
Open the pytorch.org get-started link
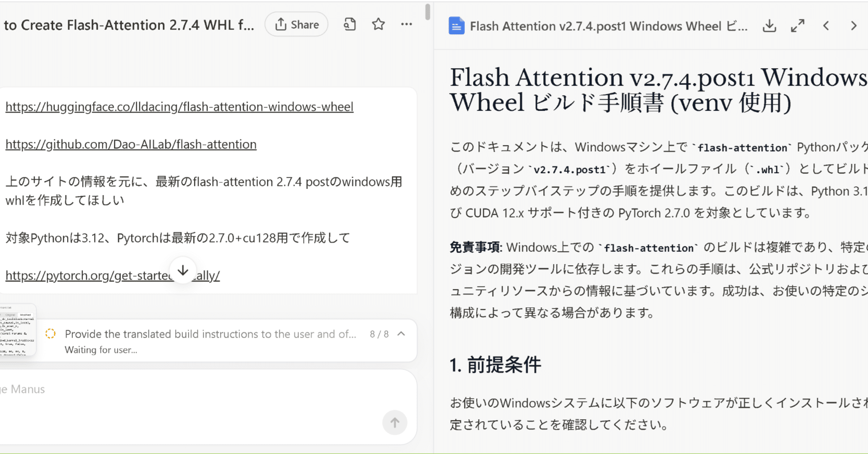88,276
